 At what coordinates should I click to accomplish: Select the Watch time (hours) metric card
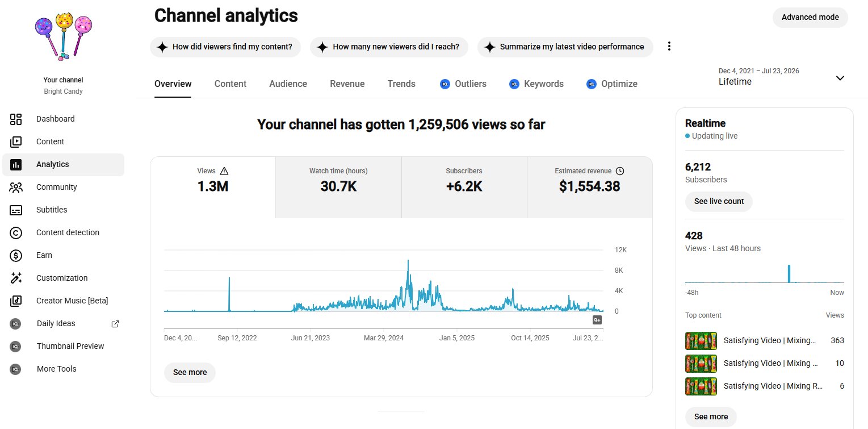click(338, 188)
